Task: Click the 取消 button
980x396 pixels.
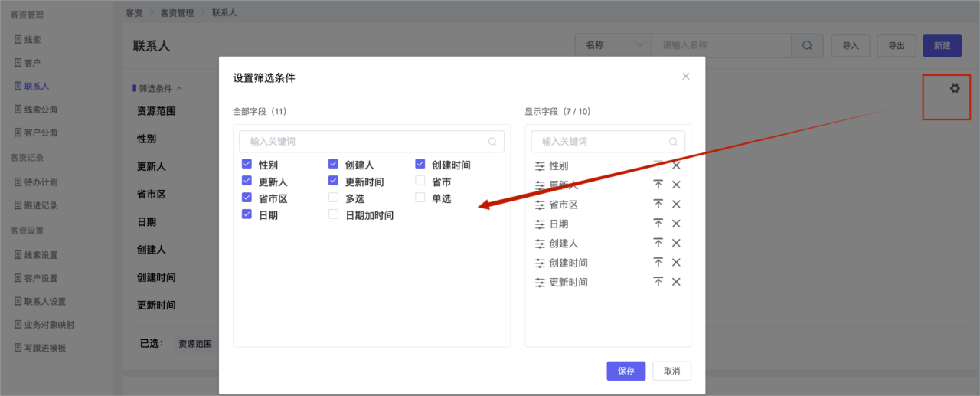Action: tap(672, 371)
